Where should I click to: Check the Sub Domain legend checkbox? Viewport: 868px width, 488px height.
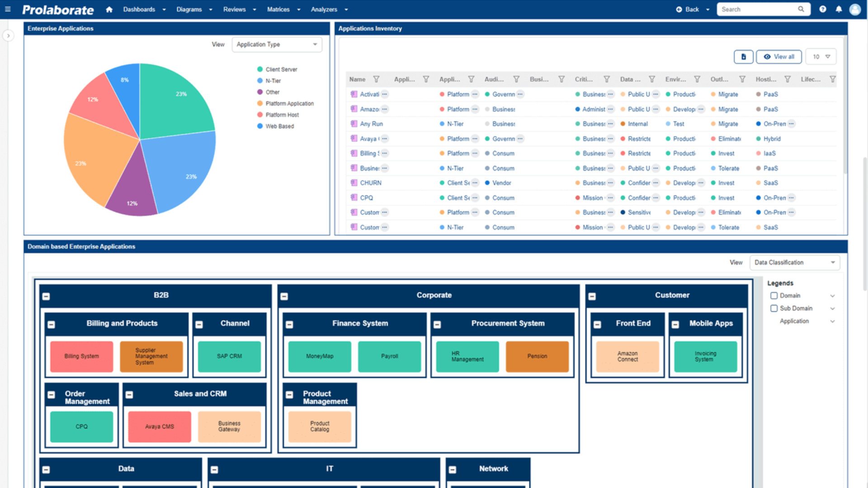[x=774, y=308]
